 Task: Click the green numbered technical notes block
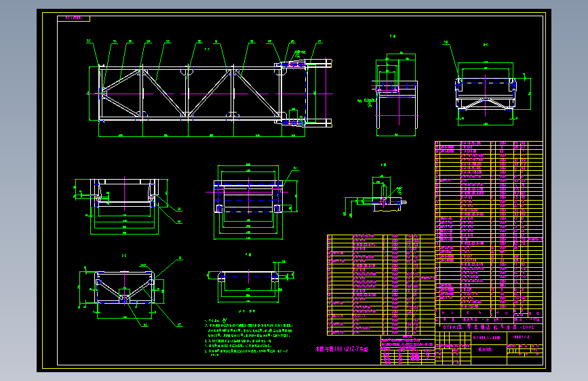click(248, 336)
